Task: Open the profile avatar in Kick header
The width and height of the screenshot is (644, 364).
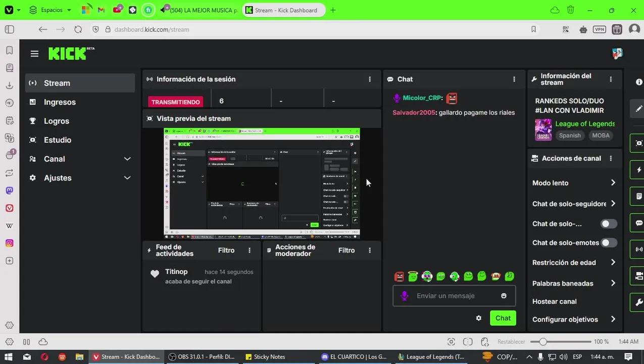Action: [x=617, y=54]
